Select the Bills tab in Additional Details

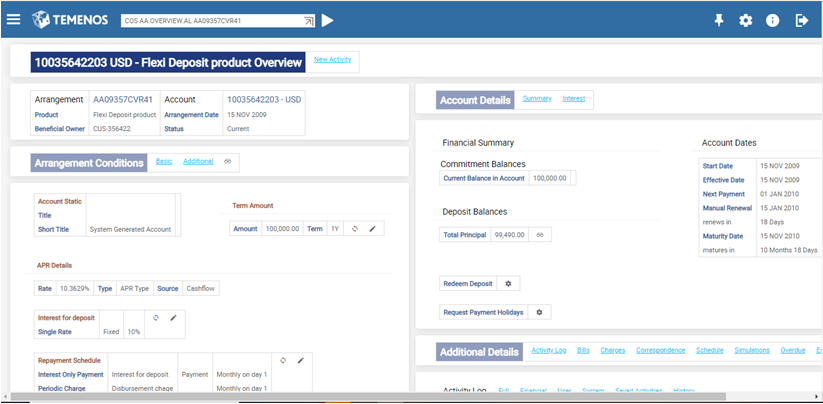(584, 350)
